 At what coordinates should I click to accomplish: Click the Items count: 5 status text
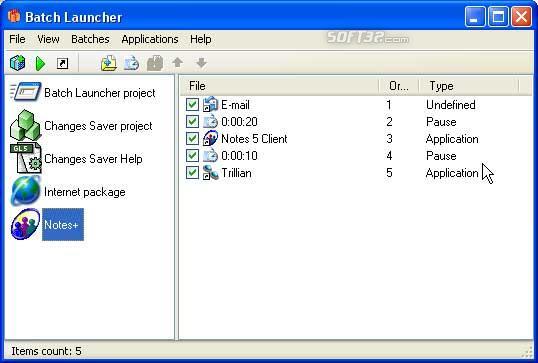pyautogui.click(x=46, y=351)
